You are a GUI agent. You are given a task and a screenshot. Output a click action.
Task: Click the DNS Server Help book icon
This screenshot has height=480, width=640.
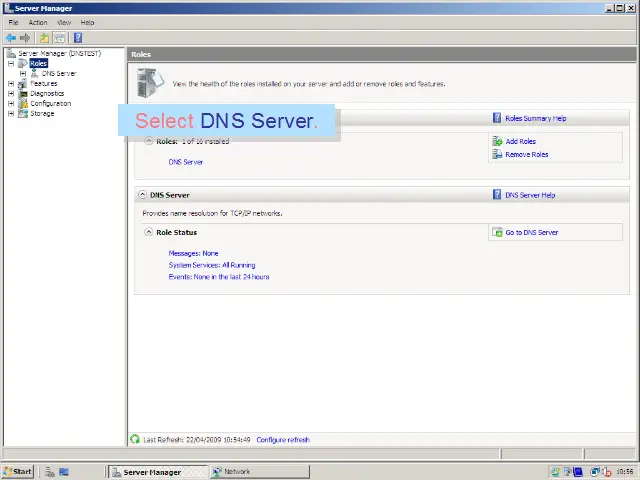[497, 195]
